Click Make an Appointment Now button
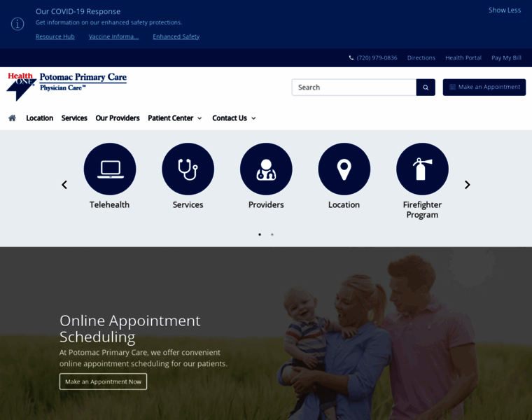 pos(103,381)
